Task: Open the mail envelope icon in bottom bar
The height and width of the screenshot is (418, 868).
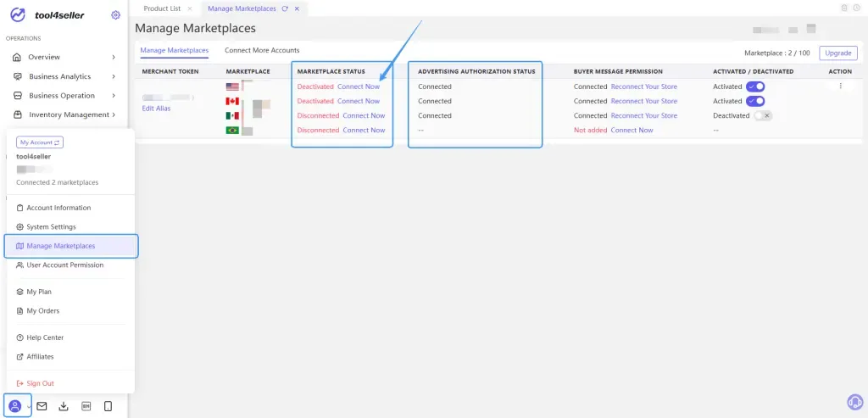Action: pyautogui.click(x=42, y=406)
